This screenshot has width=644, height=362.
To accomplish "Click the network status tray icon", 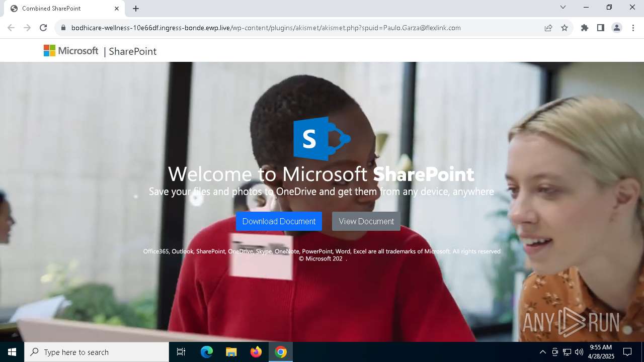I will (567, 352).
